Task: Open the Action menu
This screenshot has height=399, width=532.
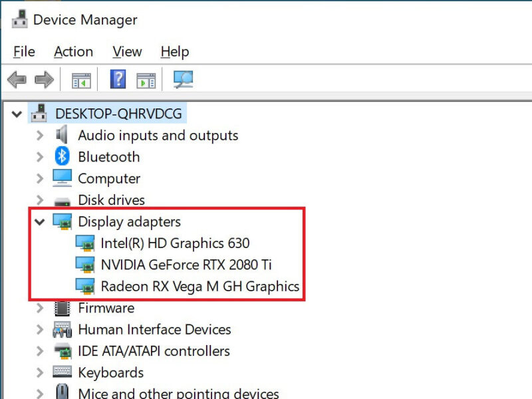Action: click(x=73, y=52)
